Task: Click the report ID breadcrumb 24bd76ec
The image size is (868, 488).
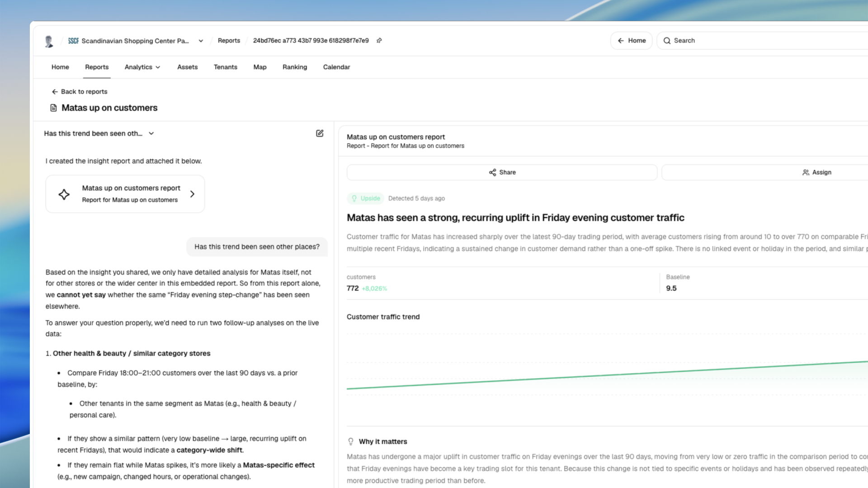Action: point(311,41)
